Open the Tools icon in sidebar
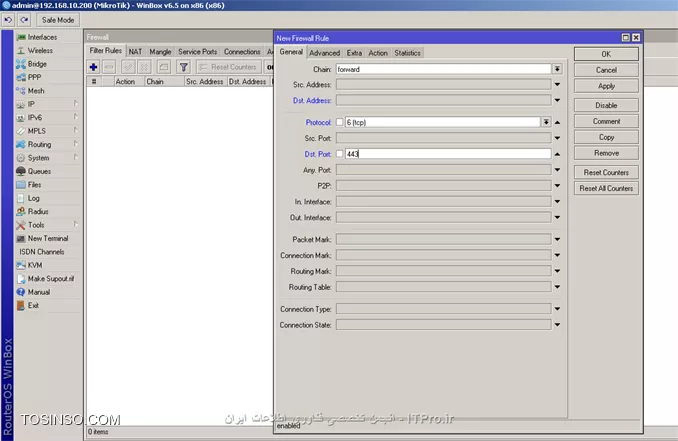This screenshot has height=441, width=678. [21, 225]
